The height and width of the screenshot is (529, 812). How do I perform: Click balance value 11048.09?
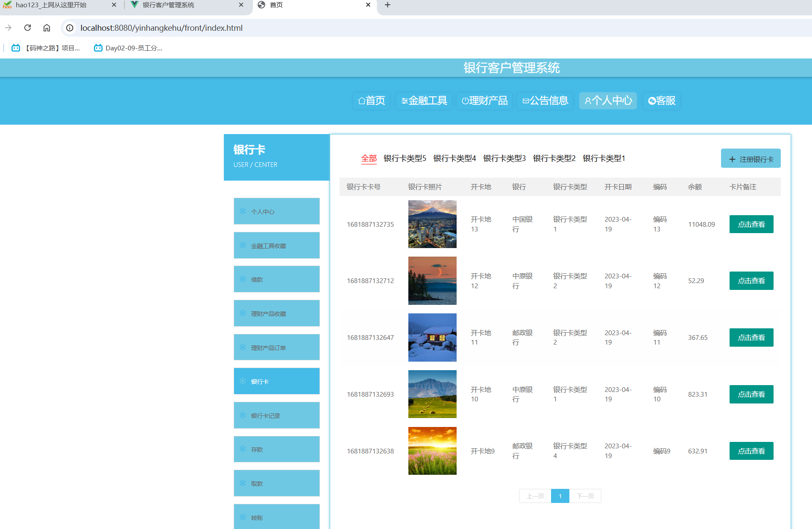pyautogui.click(x=701, y=224)
